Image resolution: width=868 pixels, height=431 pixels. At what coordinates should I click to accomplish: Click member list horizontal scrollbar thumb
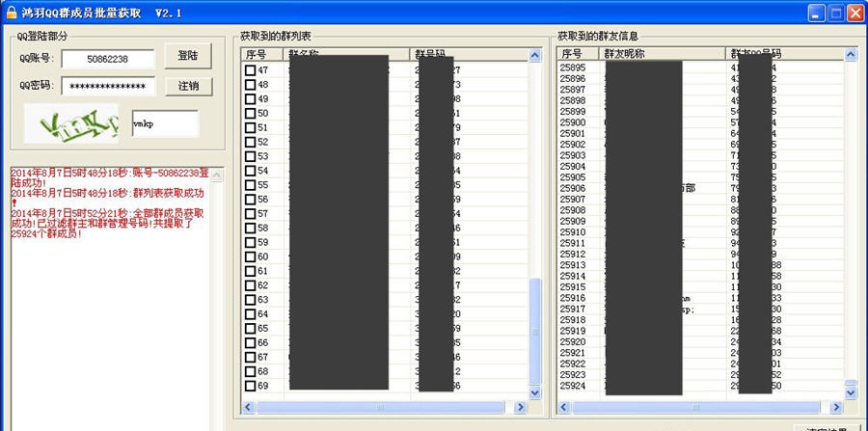point(696,408)
